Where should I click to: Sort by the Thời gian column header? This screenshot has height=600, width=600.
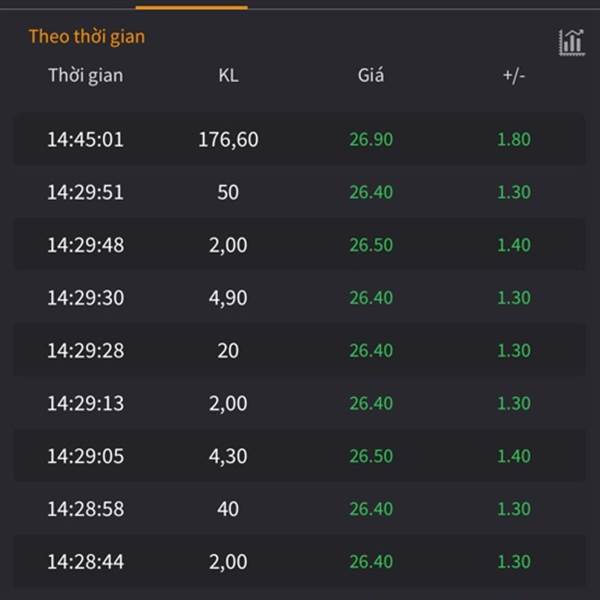86,75
